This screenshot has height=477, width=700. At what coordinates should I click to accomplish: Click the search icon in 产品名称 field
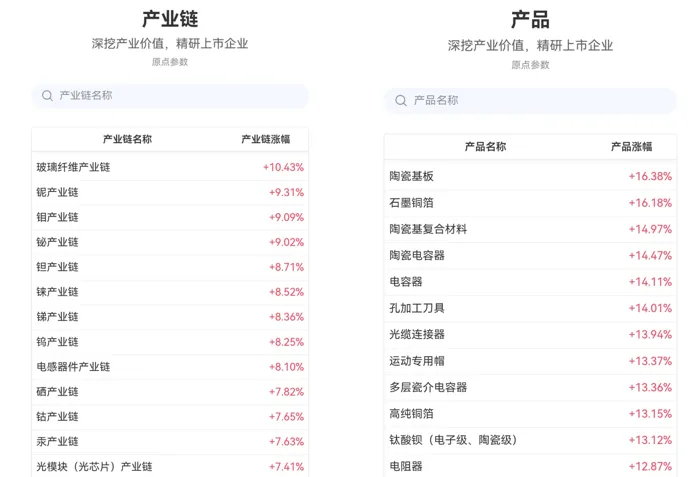pos(400,100)
